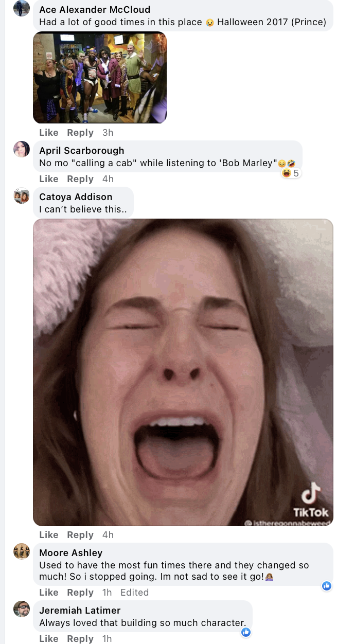Click Moore Ashley's profile avatar
Image resolution: width=354 pixels, height=644 pixels.
tap(21, 551)
